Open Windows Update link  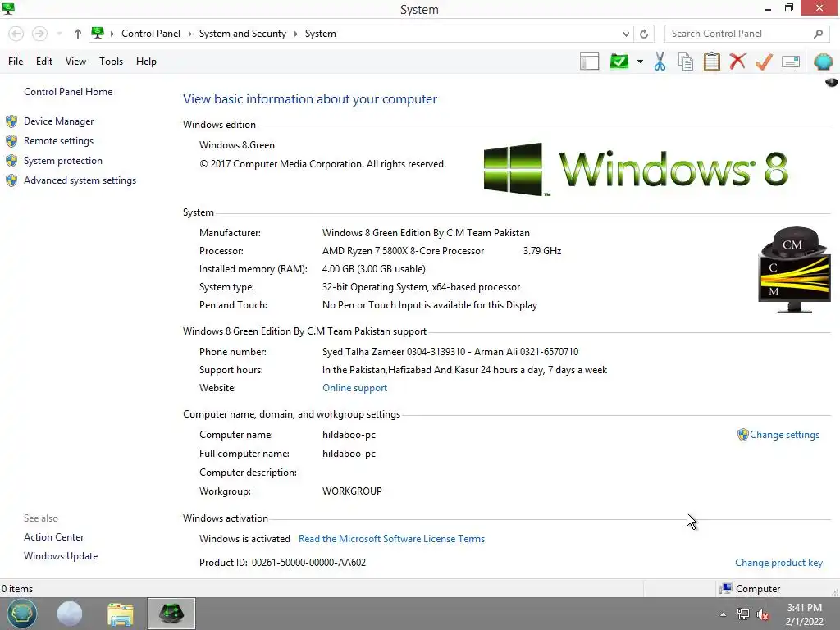tap(61, 556)
